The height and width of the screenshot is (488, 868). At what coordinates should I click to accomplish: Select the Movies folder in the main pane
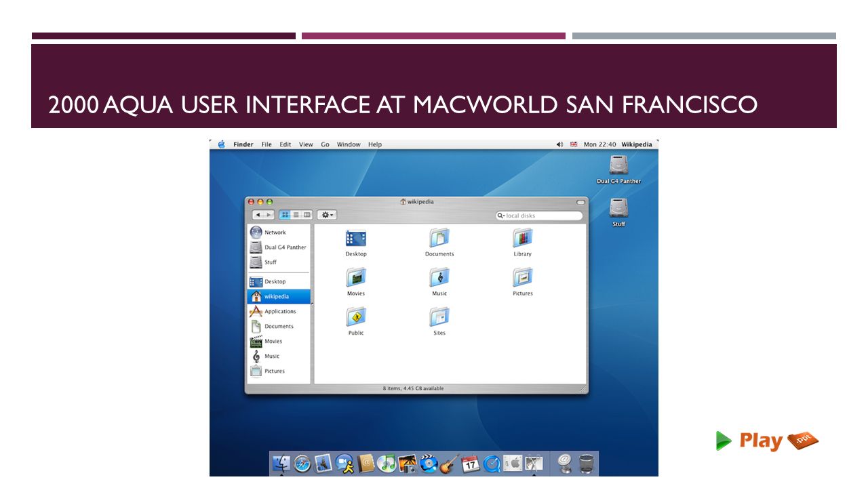[x=356, y=281]
